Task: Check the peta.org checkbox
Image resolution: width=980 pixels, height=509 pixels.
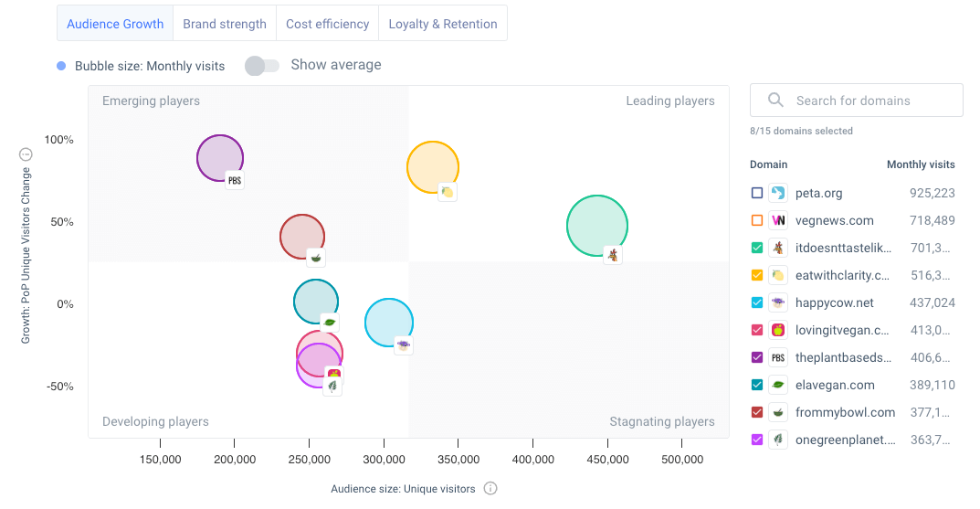Action: (757, 193)
